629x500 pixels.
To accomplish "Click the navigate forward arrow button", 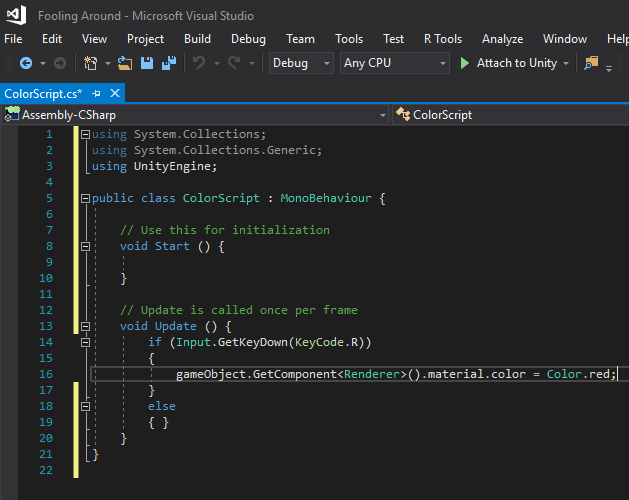I will click(x=60, y=63).
